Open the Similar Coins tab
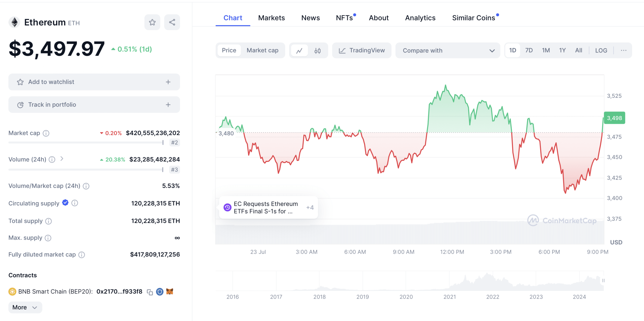The width and height of the screenshot is (644, 321). [x=473, y=18]
